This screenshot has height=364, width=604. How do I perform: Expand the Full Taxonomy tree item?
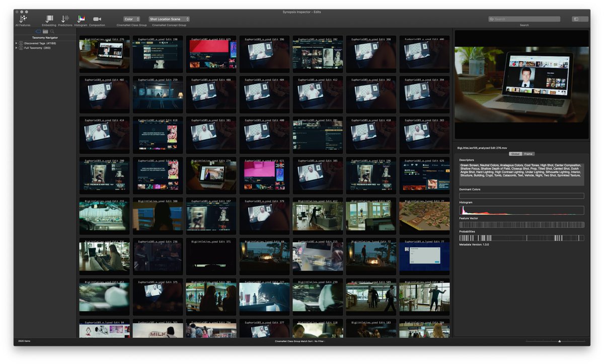(x=17, y=48)
